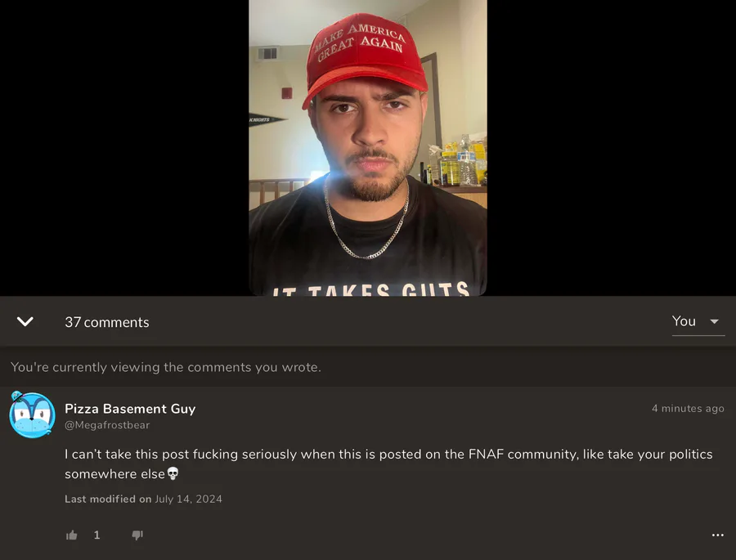This screenshot has height=560, width=736.
Task: Click the black area right of the image
Action: [612, 148]
